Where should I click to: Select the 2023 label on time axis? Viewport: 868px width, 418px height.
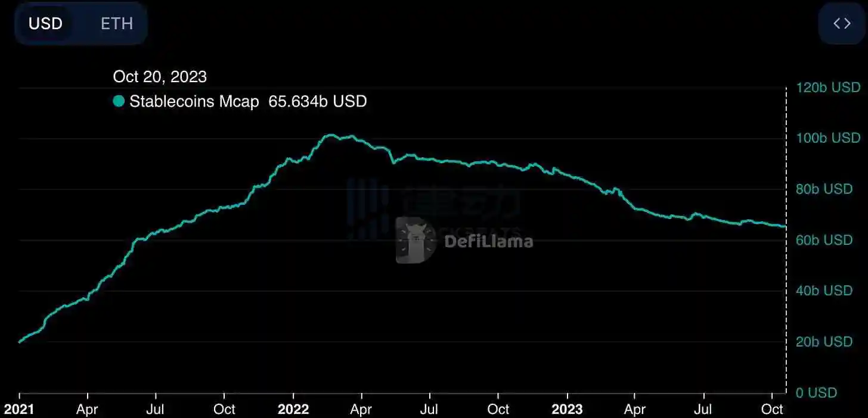coord(567,410)
